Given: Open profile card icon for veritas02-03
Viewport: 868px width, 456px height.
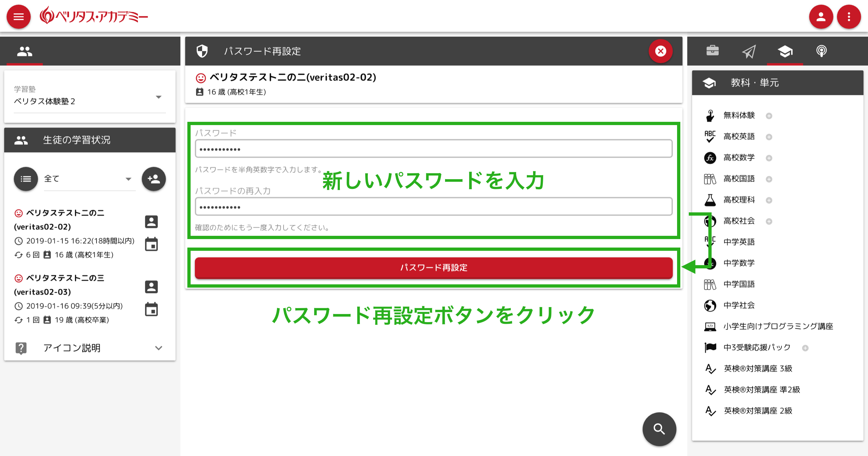Looking at the screenshot, I should (x=151, y=287).
